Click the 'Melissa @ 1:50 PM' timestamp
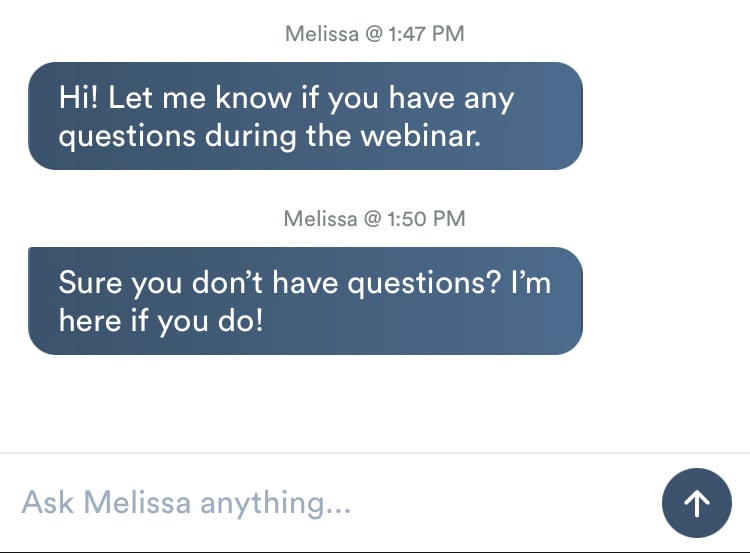 coord(374,218)
